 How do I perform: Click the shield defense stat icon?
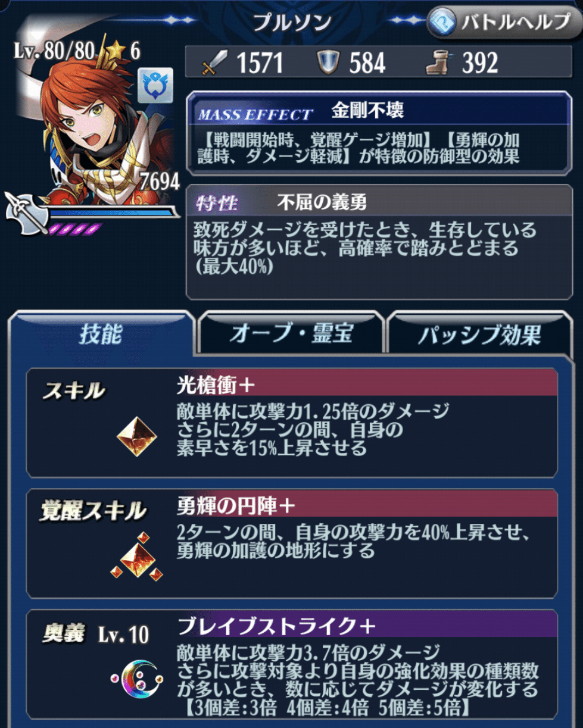tap(328, 63)
